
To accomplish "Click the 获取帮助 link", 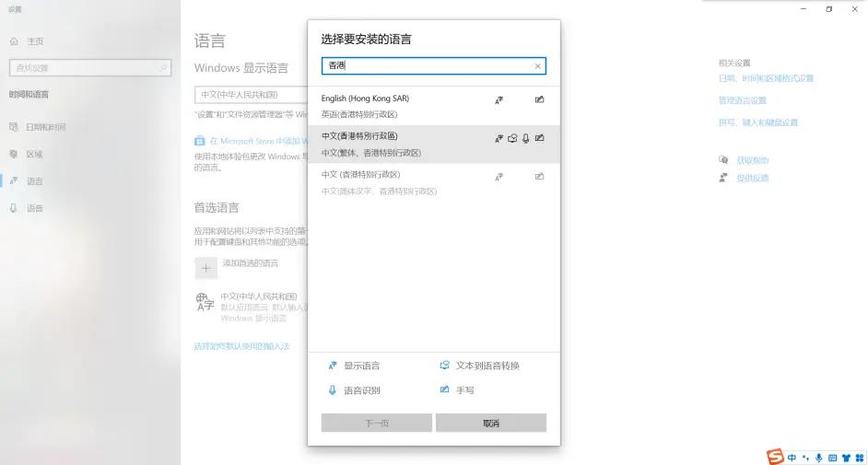I will click(752, 160).
